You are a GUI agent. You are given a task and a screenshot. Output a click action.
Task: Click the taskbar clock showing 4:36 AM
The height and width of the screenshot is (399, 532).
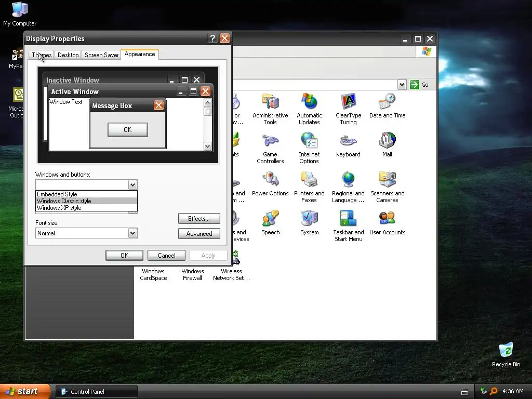click(513, 391)
